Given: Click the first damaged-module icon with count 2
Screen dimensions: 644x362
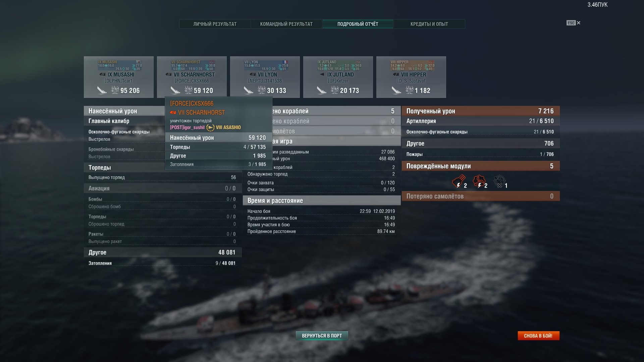Looking at the screenshot, I should click(x=458, y=182).
